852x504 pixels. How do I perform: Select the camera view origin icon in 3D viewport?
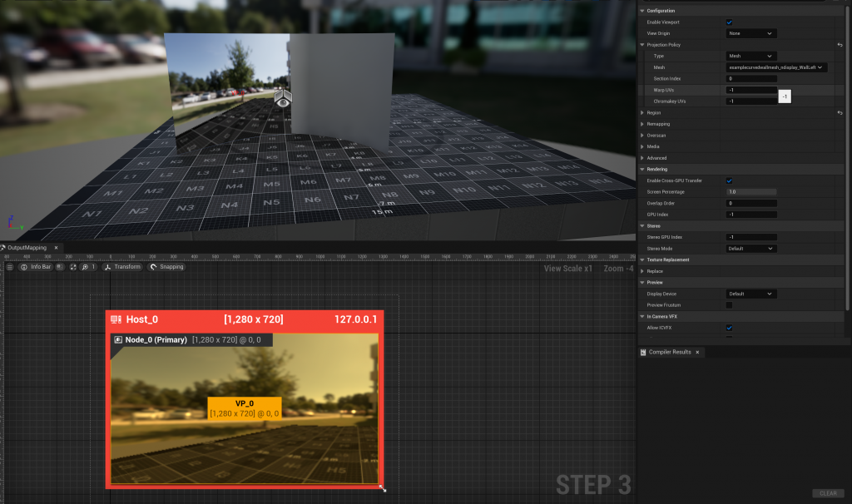click(x=283, y=98)
